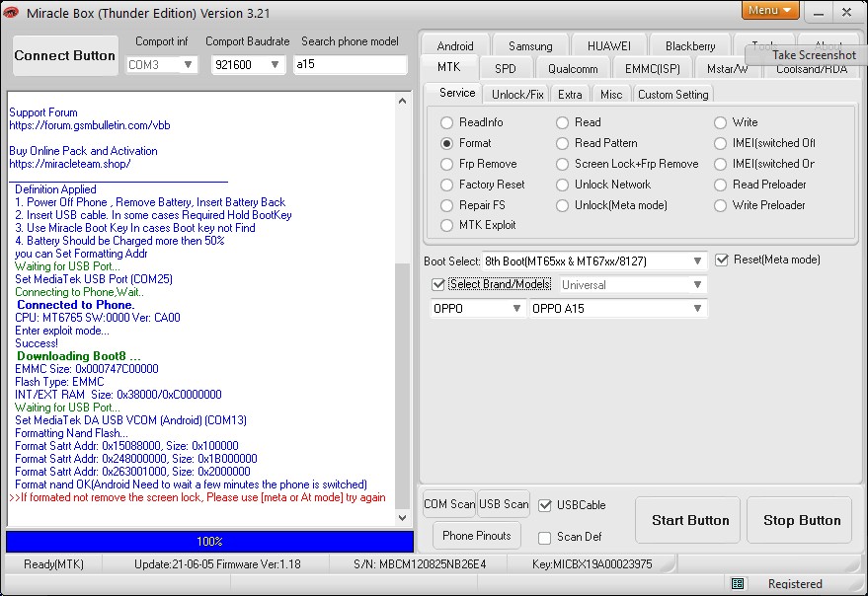Open the Extra sub-tab
The height and width of the screenshot is (596, 868).
click(570, 95)
